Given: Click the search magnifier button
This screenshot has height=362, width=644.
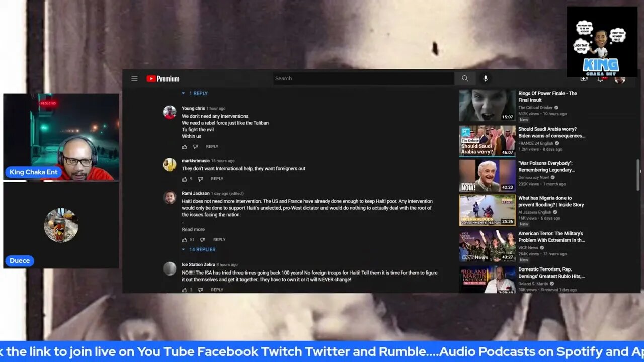Looking at the screenshot, I should tap(465, 78).
